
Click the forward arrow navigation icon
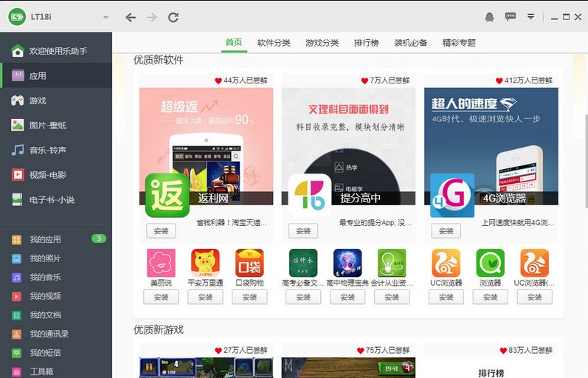[152, 17]
